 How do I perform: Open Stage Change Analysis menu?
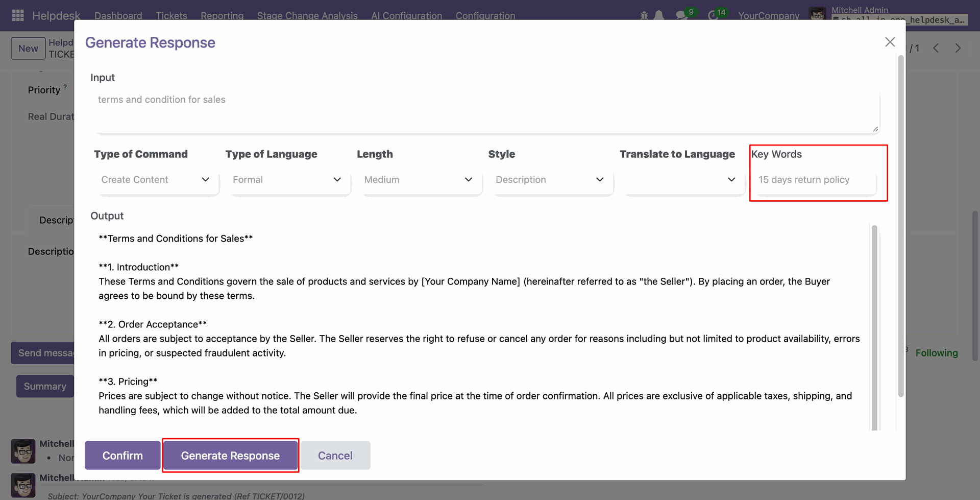(307, 15)
